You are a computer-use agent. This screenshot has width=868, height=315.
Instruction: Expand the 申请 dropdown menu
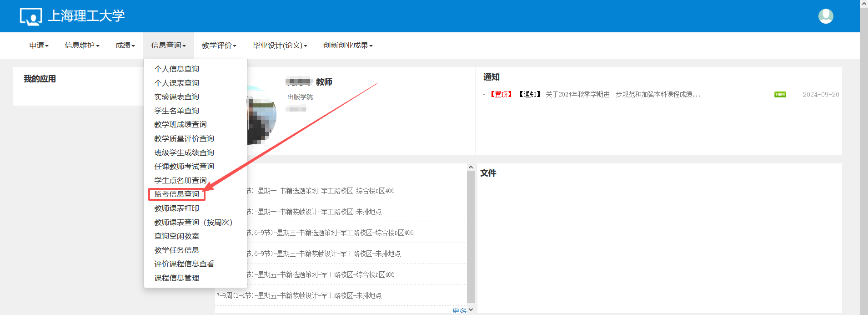coord(39,46)
